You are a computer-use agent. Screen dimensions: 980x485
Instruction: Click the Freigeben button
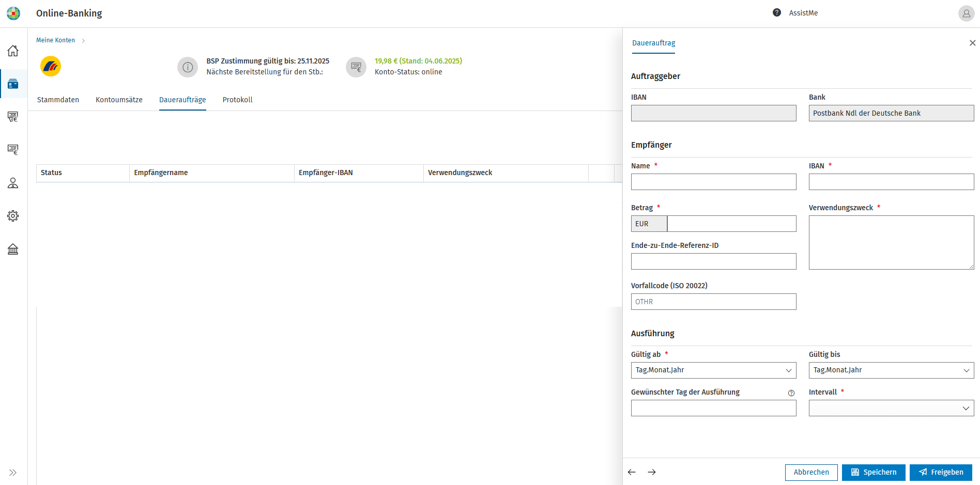click(941, 472)
